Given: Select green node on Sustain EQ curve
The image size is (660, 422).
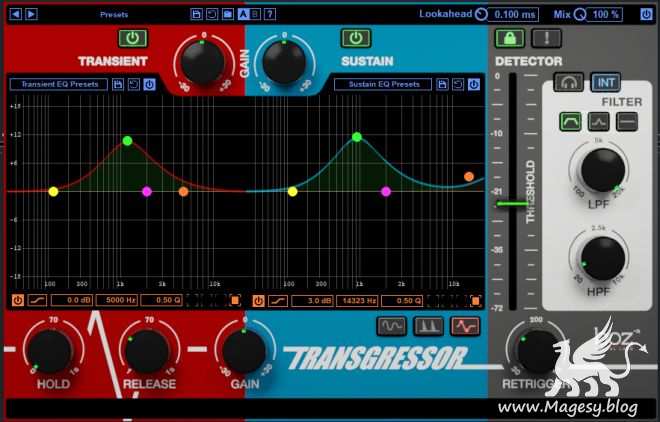Looking at the screenshot, I should pos(357,137).
